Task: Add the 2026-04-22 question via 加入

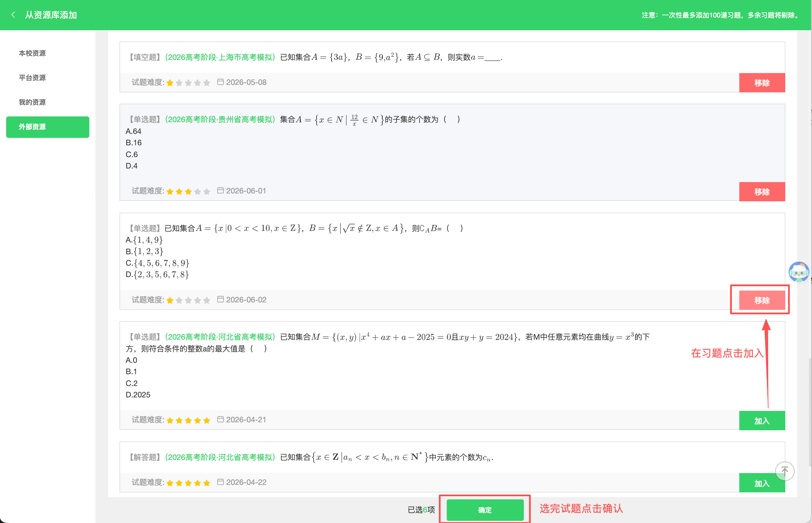Action: (x=762, y=483)
